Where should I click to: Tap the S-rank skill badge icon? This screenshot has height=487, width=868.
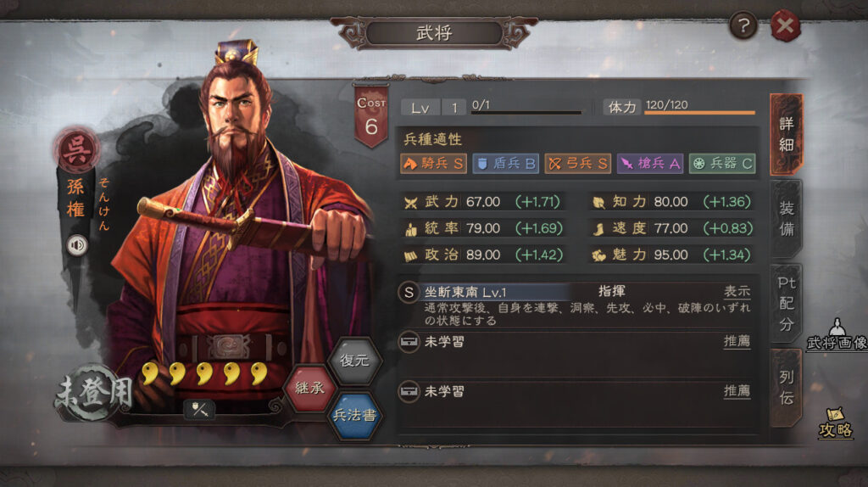tap(409, 292)
